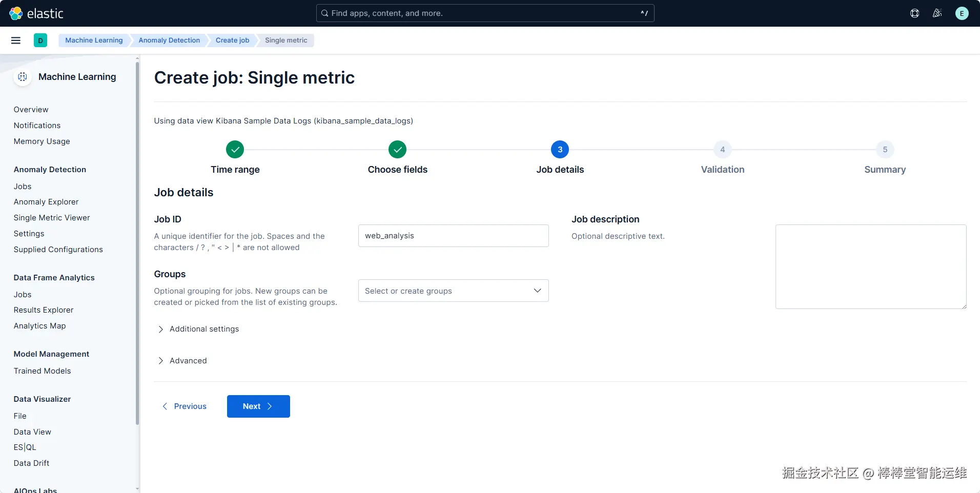The width and height of the screenshot is (980, 493).
Task: Click the Job ID input field
Action: [453, 236]
